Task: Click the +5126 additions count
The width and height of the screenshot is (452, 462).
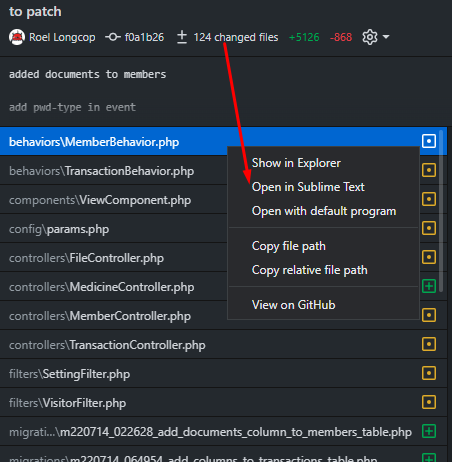Action: [x=304, y=37]
